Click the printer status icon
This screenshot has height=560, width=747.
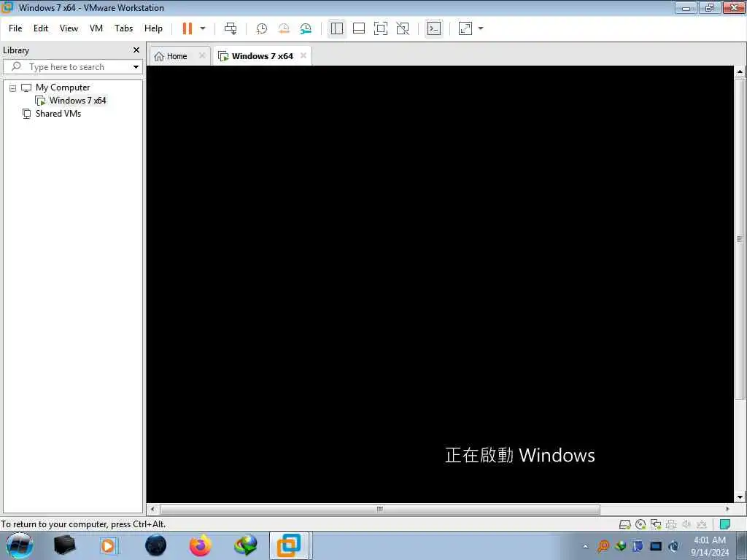tap(671, 525)
